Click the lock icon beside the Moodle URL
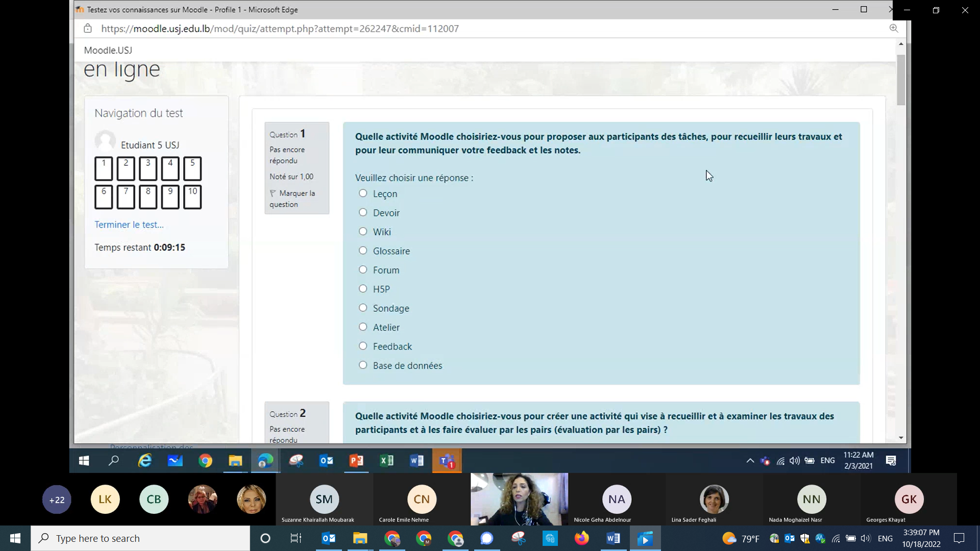The height and width of the screenshot is (551, 980). [x=88, y=29]
